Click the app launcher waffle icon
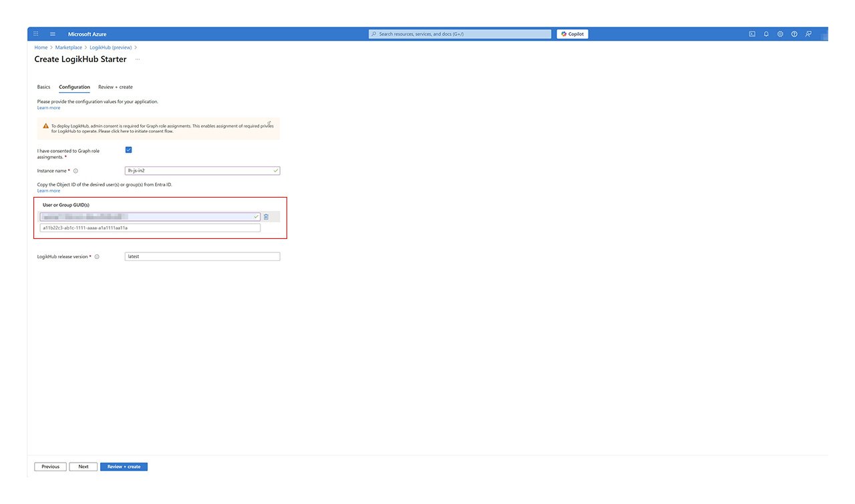The width and height of the screenshot is (855, 504). click(36, 34)
